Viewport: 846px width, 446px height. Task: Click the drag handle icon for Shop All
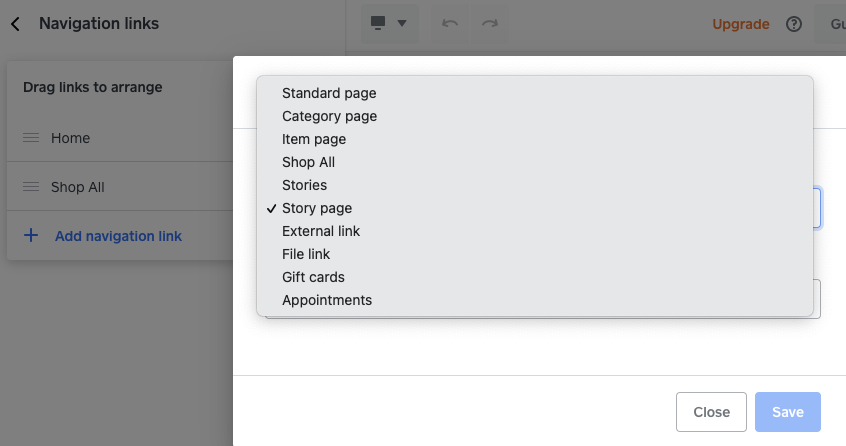pyautogui.click(x=31, y=187)
